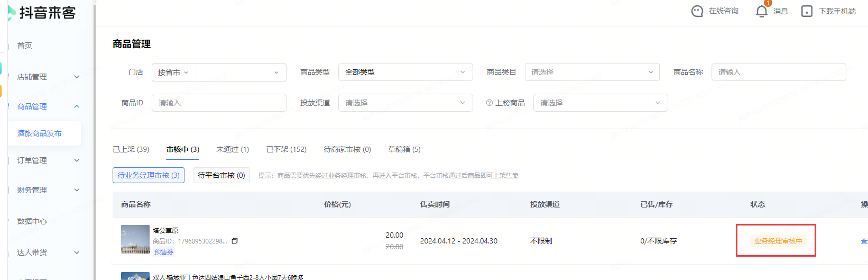Viewport: 868px width, 280px height.
Task: Select the 待业务经理审核 (3) filter
Action: (x=148, y=175)
